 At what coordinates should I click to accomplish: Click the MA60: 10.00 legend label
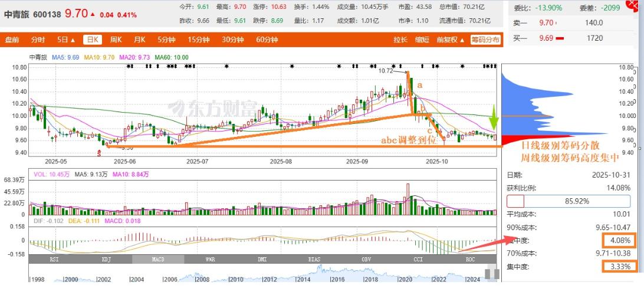click(171, 57)
